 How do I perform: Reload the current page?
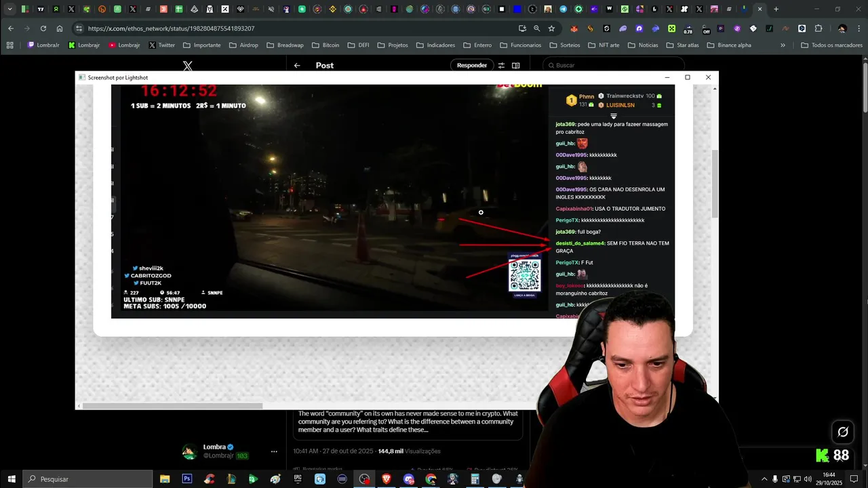[43, 28]
